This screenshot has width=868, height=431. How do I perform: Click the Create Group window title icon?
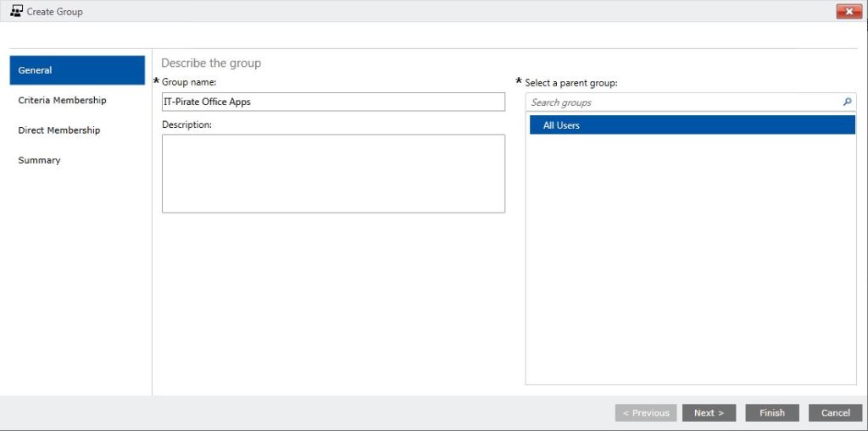pos(16,10)
